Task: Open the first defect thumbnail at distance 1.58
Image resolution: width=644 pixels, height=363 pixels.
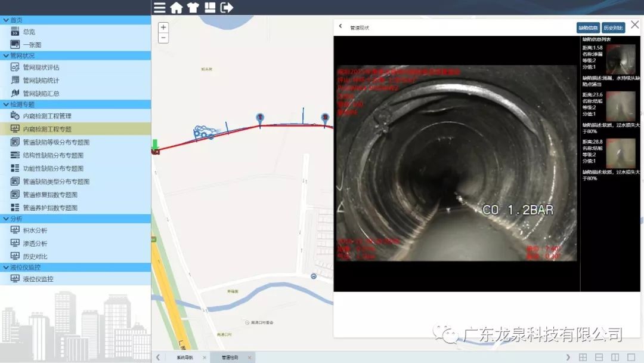Action: (x=621, y=58)
